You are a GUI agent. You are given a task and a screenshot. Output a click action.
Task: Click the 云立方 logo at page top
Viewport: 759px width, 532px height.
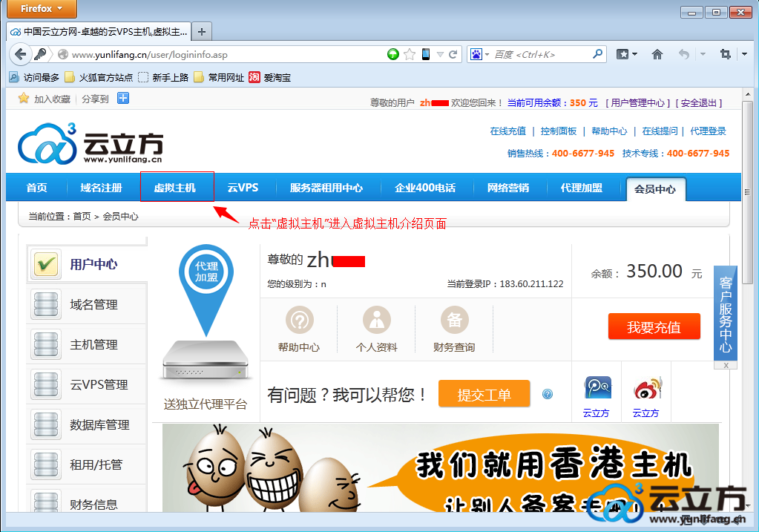pyautogui.click(x=90, y=144)
